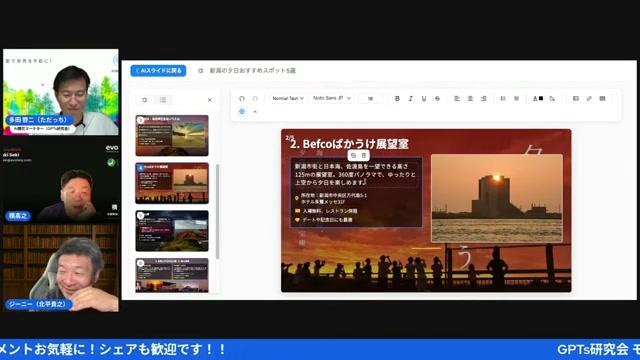The height and width of the screenshot is (360, 640).
Task: Toggle strikethrough formatting
Action: coord(437,98)
